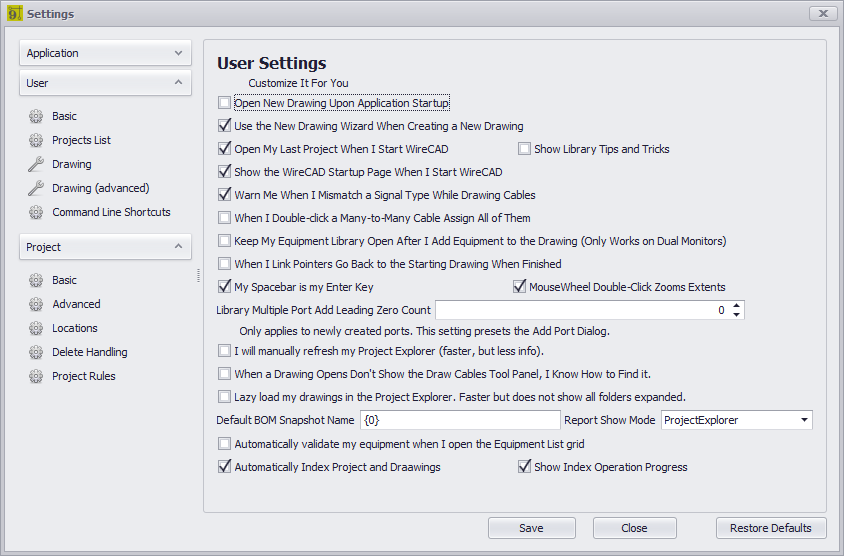Collapse the User section header

106,83
